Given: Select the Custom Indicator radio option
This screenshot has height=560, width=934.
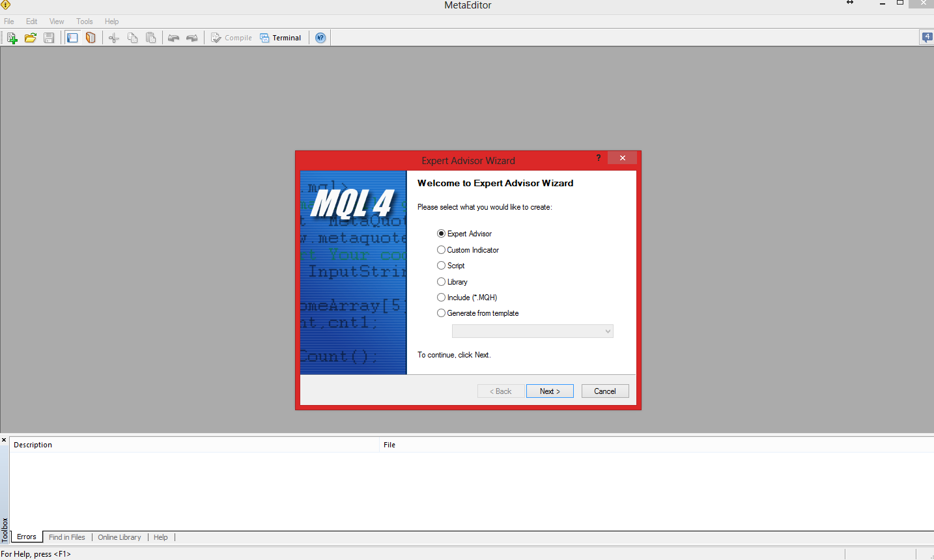Looking at the screenshot, I should tap(468, 250).
